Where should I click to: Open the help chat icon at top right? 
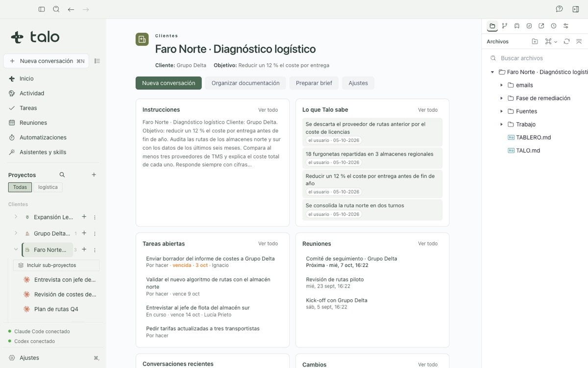coord(559,9)
